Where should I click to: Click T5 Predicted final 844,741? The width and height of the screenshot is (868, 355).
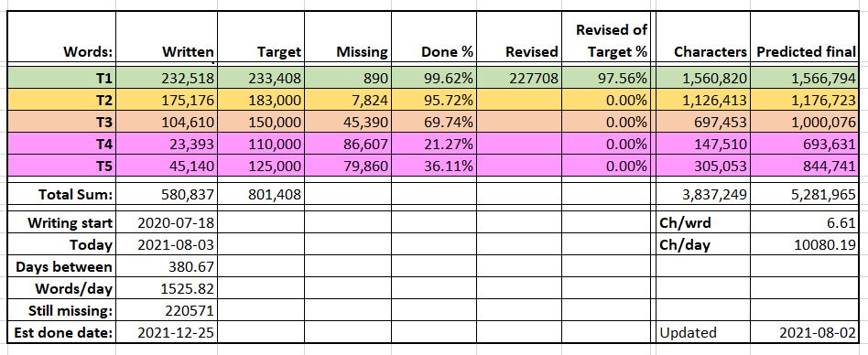point(804,166)
